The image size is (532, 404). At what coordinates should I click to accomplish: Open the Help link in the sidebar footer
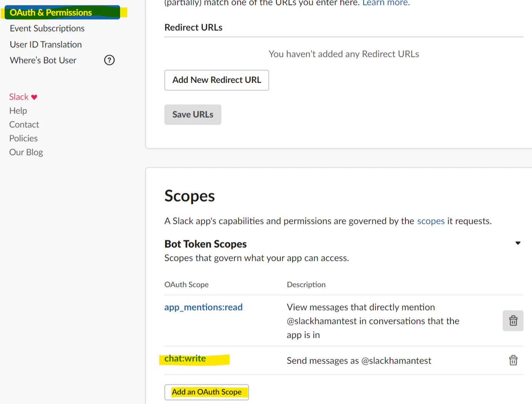click(18, 111)
